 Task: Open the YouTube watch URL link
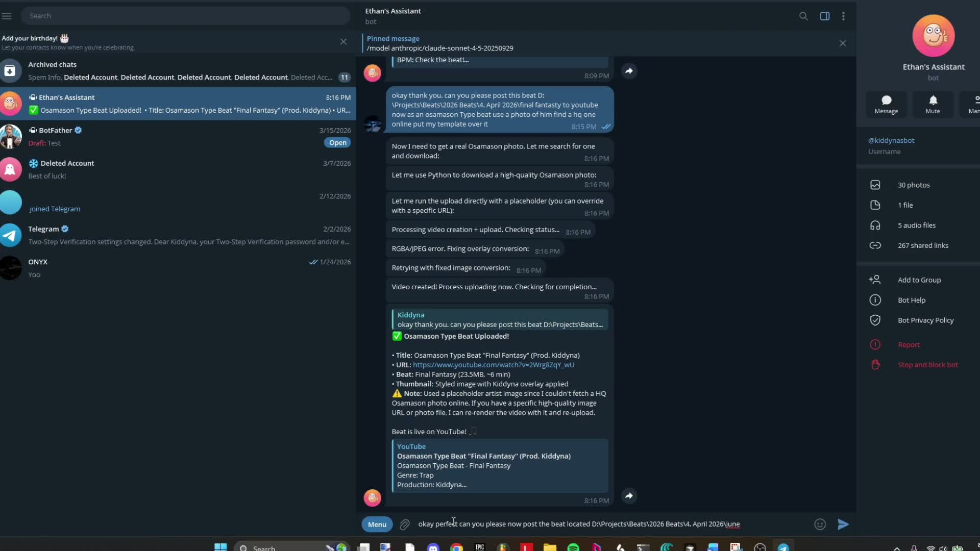[x=493, y=365]
